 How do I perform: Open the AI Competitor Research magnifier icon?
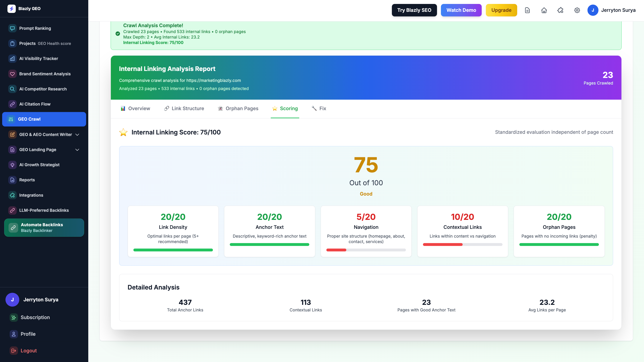point(12,89)
